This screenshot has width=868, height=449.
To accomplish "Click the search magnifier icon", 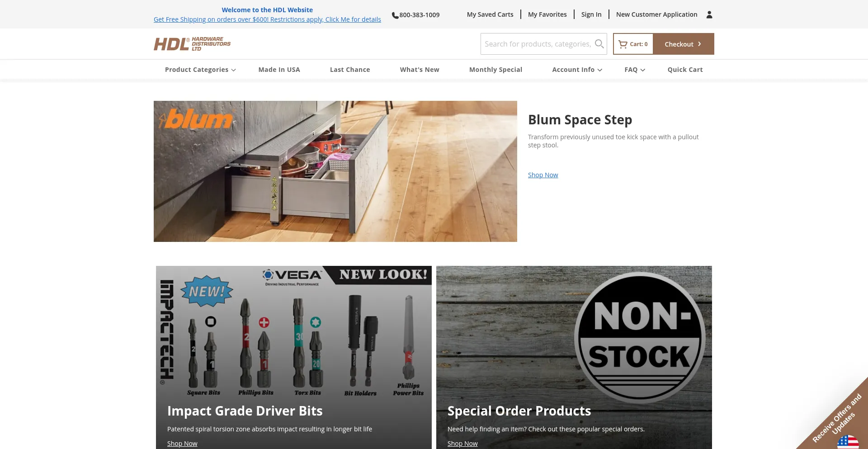I will (599, 44).
